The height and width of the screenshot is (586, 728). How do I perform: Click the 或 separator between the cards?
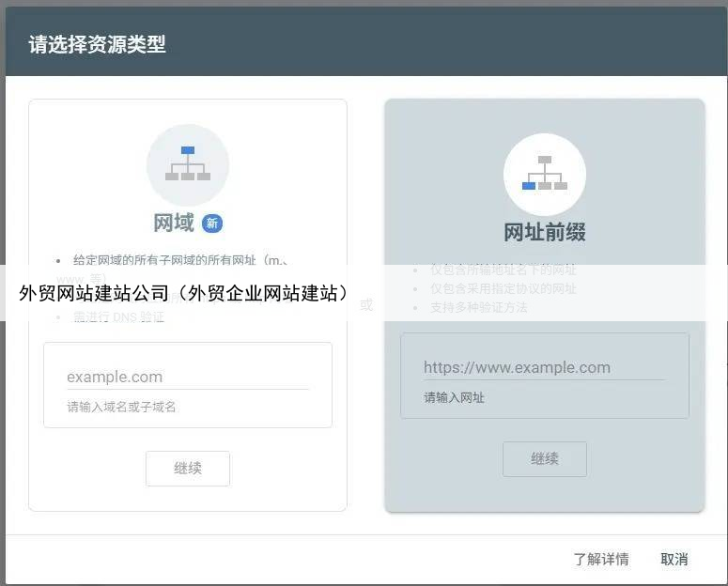pos(366,304)
